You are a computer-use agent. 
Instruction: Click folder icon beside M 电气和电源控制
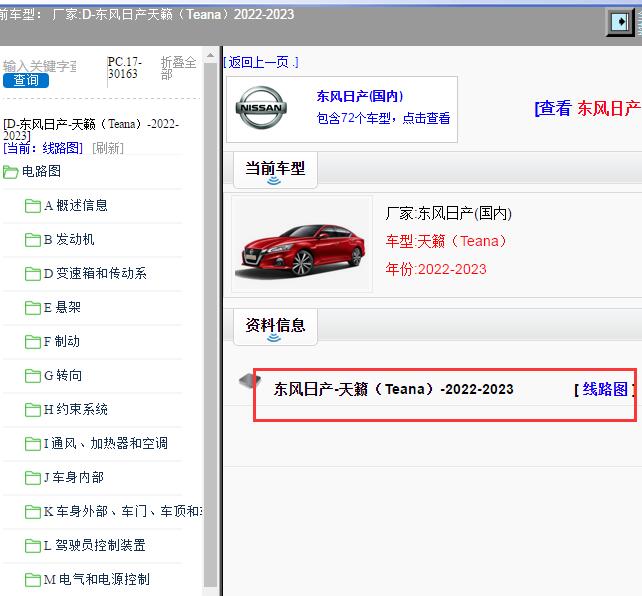tap(33, 580)
